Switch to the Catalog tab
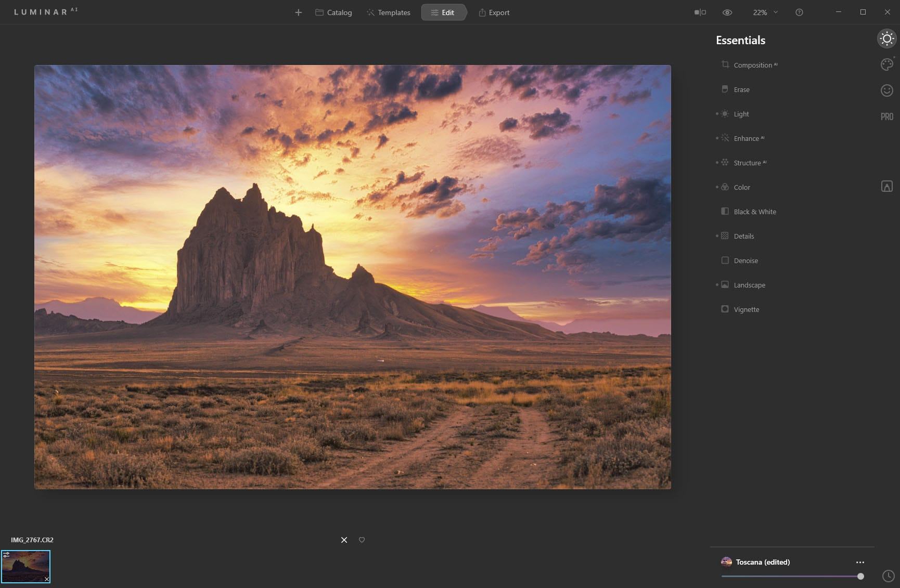Viewport: 900px width, 588px height. coord(333,12)
